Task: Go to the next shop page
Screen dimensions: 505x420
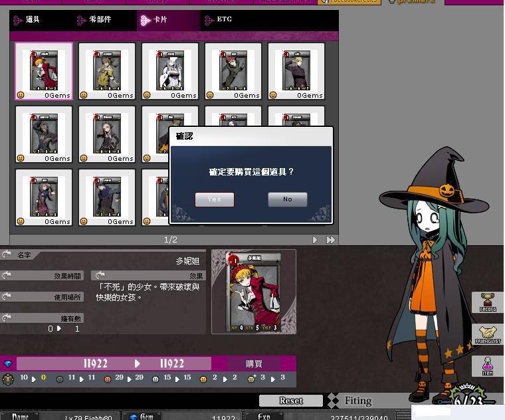Action: pos(315,240)
